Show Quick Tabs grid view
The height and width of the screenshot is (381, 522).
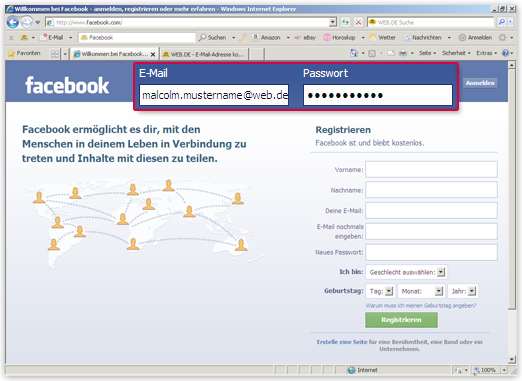coord(55,54)
